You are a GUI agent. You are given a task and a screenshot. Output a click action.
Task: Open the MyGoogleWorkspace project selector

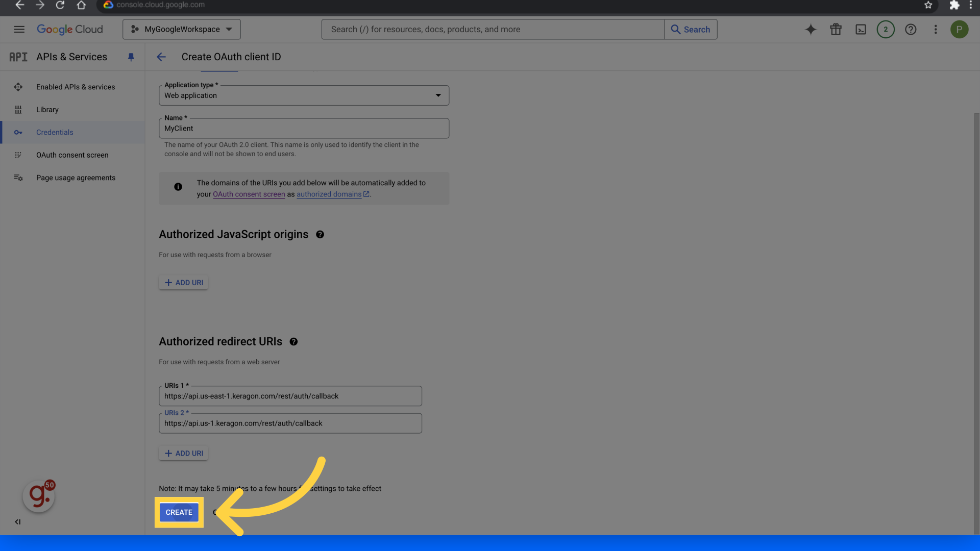(181, 30)
